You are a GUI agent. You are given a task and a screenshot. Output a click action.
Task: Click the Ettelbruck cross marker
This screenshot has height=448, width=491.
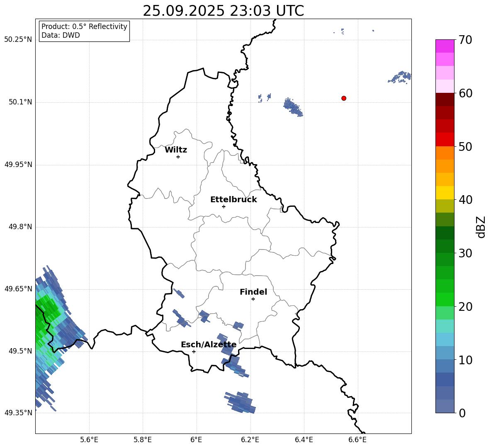pyautogui.click(x=224, y=206)
